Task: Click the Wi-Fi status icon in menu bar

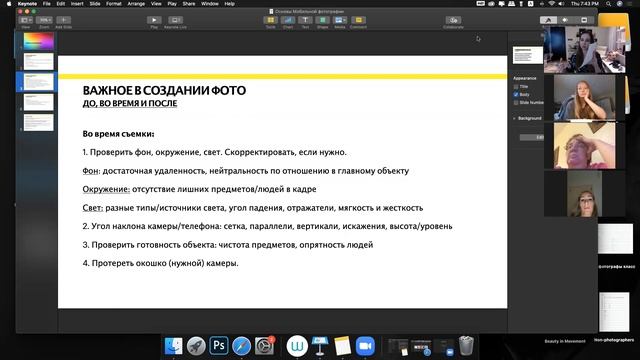Action: point(551,4)
